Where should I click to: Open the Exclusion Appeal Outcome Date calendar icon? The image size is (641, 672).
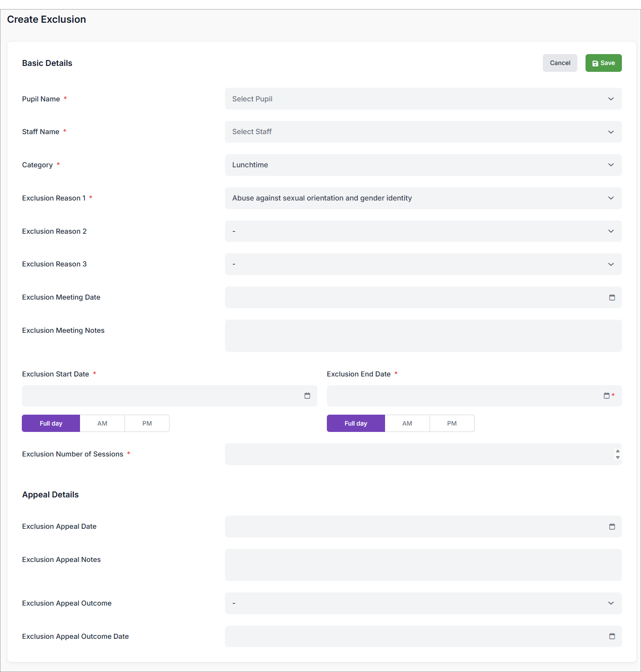pos(612,636)
